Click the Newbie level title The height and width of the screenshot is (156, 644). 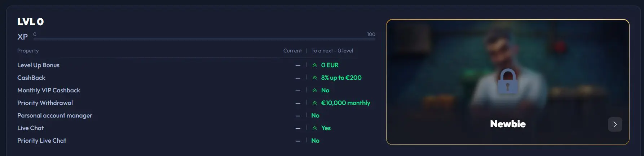pyautogui.click(x=508, y=124)
